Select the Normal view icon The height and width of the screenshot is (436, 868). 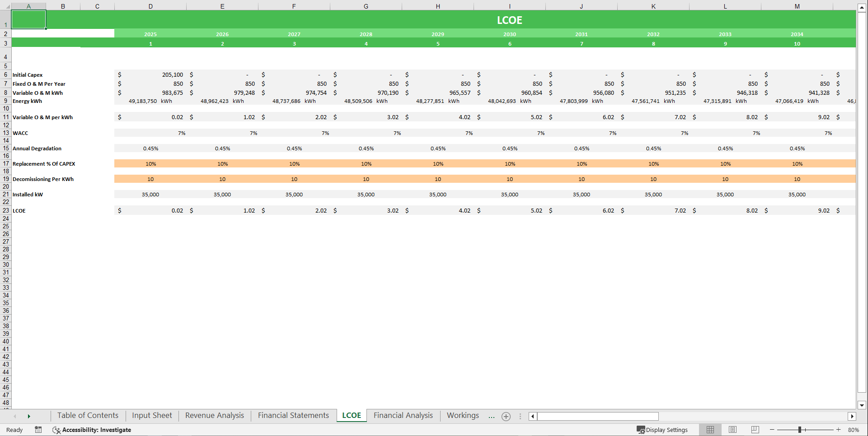[x=710, y=430]
